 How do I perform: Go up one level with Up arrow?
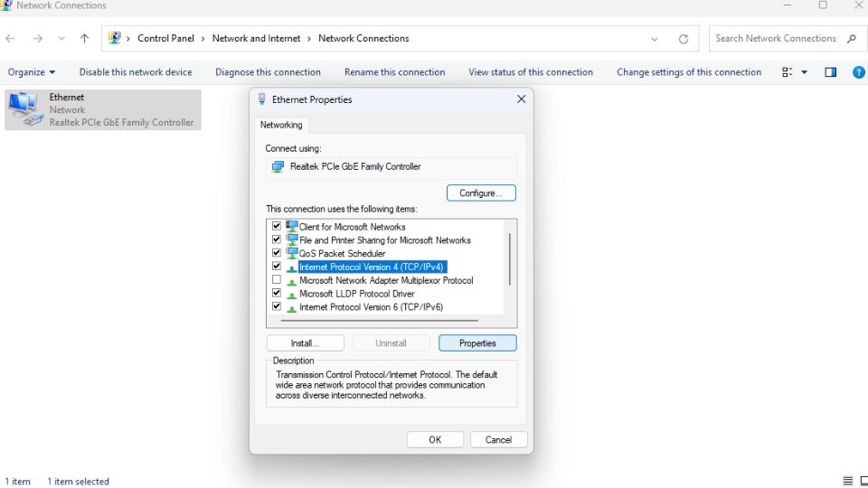[x=84, y=38]
